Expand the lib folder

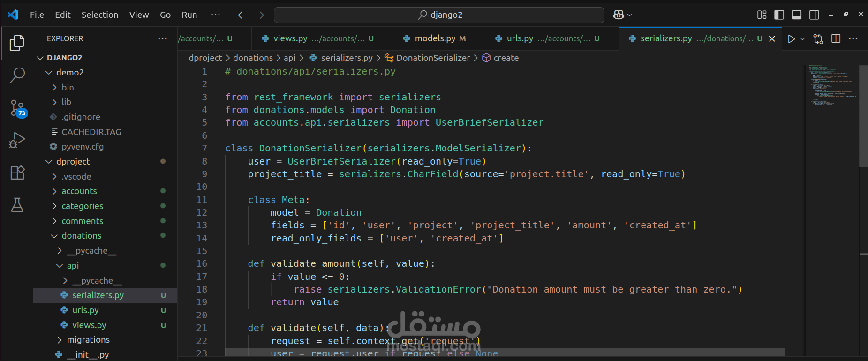tap(54, 102)
